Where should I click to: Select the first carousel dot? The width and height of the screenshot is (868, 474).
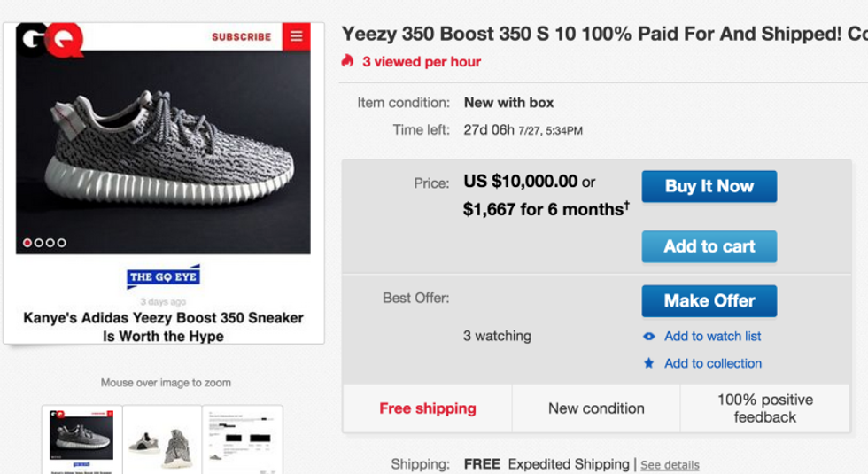(27, 243)
